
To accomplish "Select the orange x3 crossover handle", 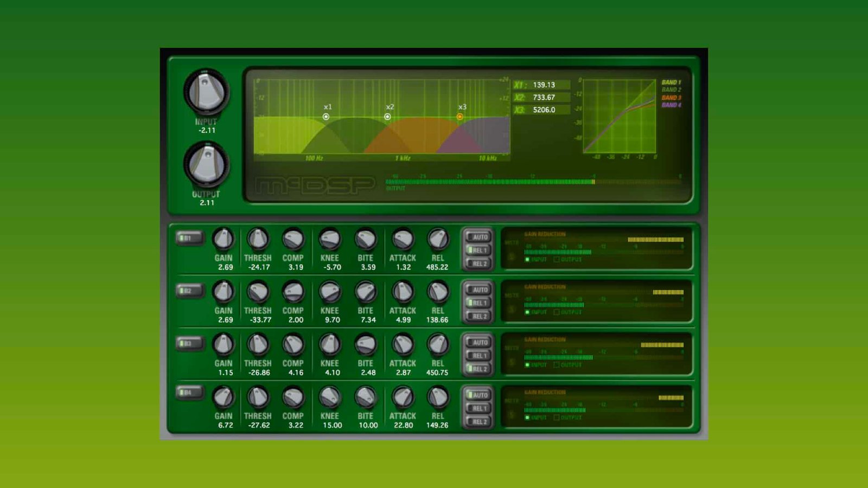I will click(459, 116).
